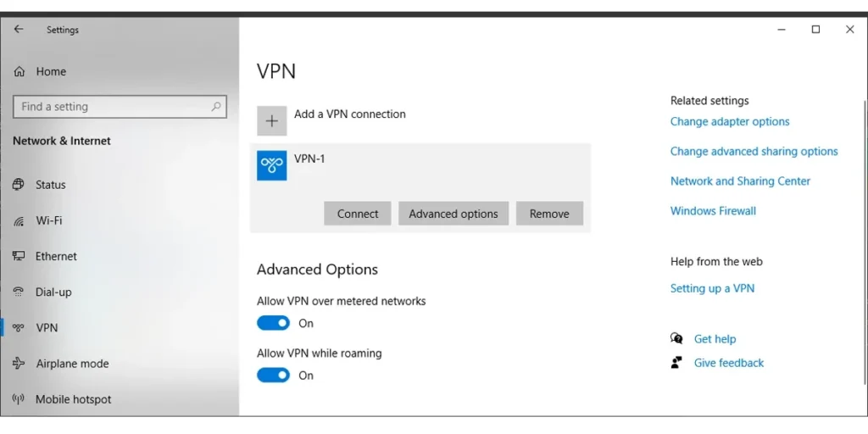Image resolution: width=868 pixels, height=434 pixels.
Task: Toggle Allow VPN while roaming
Action: [274, 375]
